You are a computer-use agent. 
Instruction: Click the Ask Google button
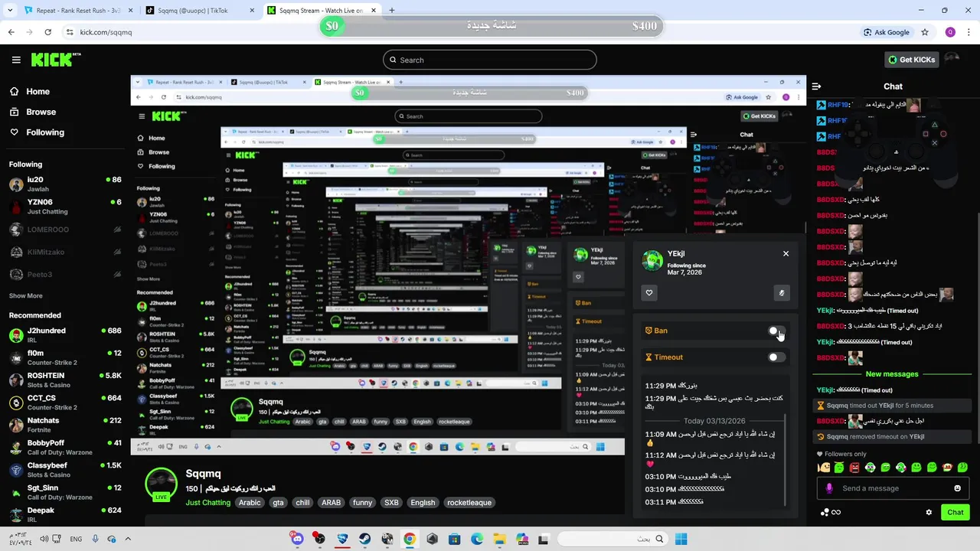[x=887, y=32]
